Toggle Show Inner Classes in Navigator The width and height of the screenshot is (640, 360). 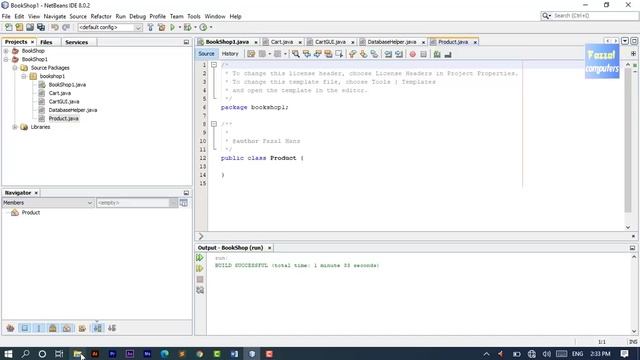67,328
